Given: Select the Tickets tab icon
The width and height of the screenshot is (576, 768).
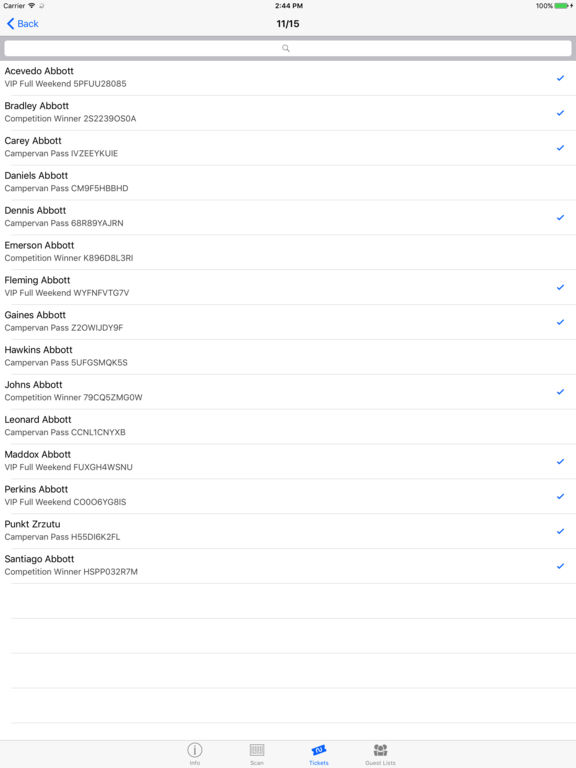Looking at the screenshot, I should (x=319, y=750).
